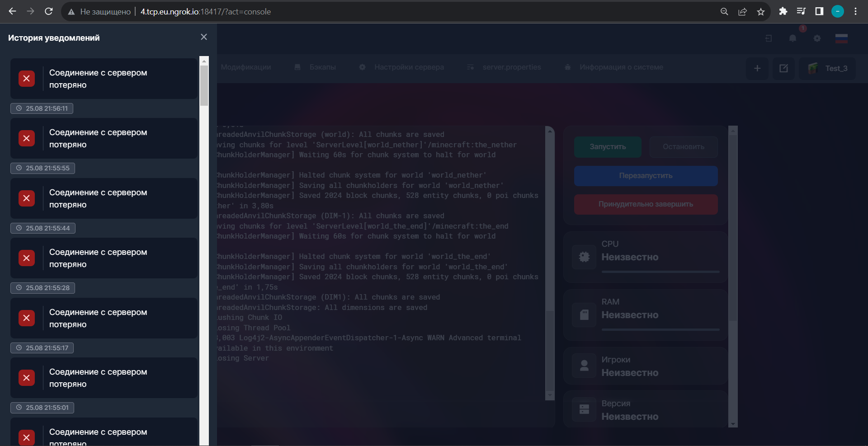Viewport: 868px width, 446px height.
Task: Open Настройки сервера
Action: tap(409, 67)
